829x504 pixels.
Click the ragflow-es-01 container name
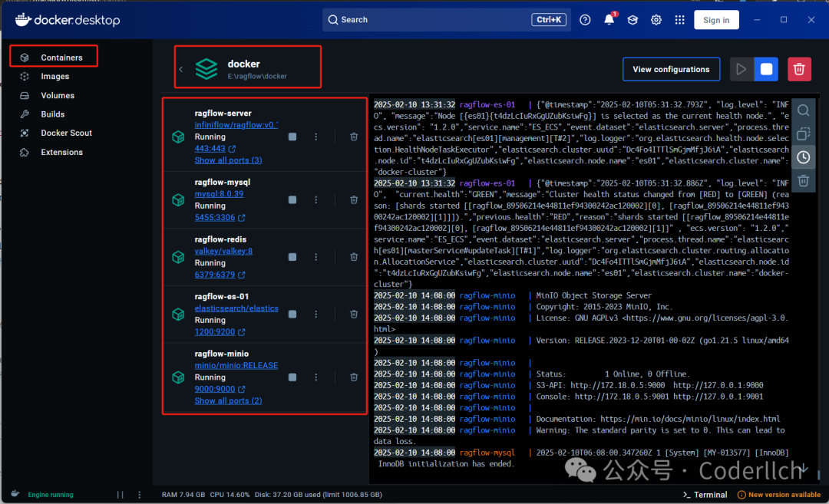221,296
